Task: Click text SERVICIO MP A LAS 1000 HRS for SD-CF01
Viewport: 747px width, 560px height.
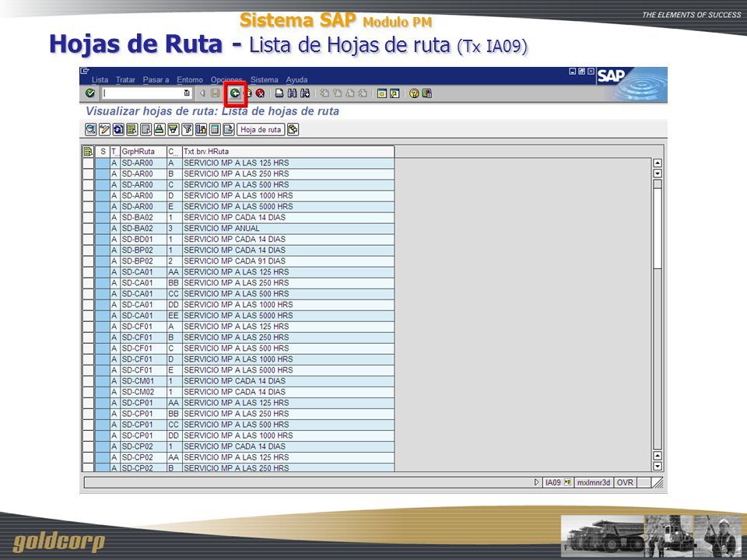Action: pos(238,359)
